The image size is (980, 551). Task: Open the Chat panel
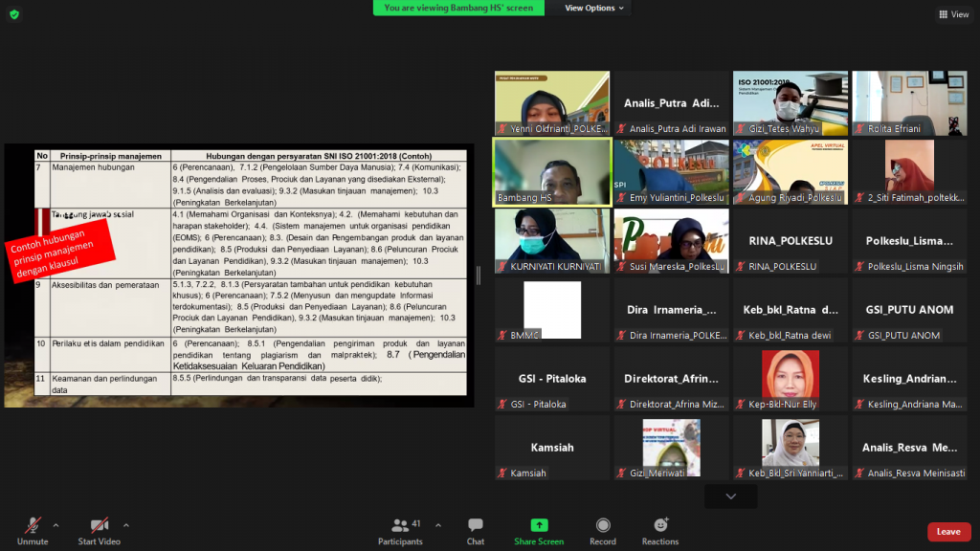coord(476,525)
